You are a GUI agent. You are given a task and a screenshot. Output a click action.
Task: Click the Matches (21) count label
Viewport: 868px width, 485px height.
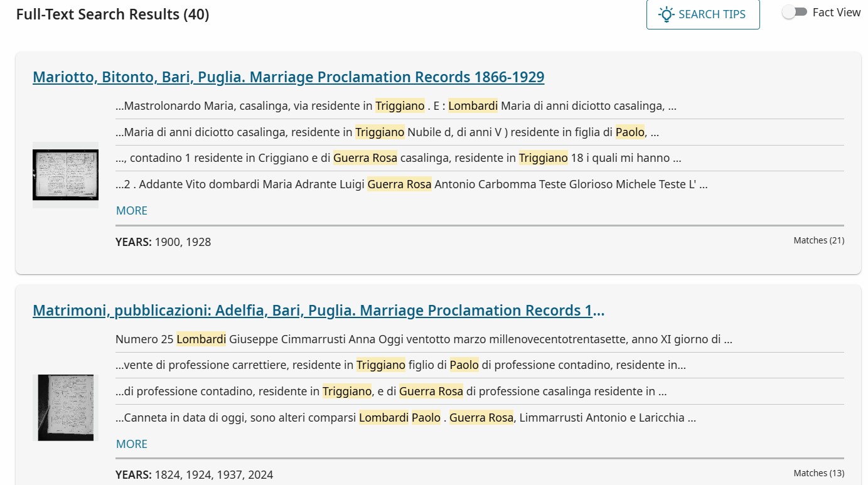point(818,240)
